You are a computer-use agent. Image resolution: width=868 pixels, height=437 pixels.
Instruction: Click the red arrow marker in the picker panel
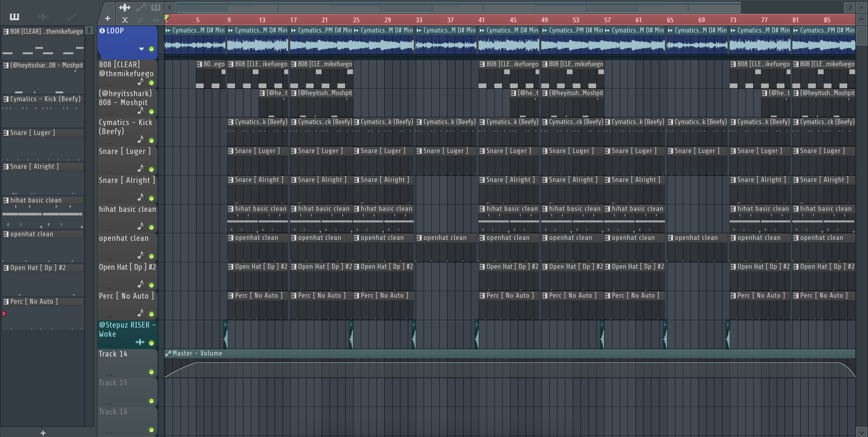[x=4, y=314]
